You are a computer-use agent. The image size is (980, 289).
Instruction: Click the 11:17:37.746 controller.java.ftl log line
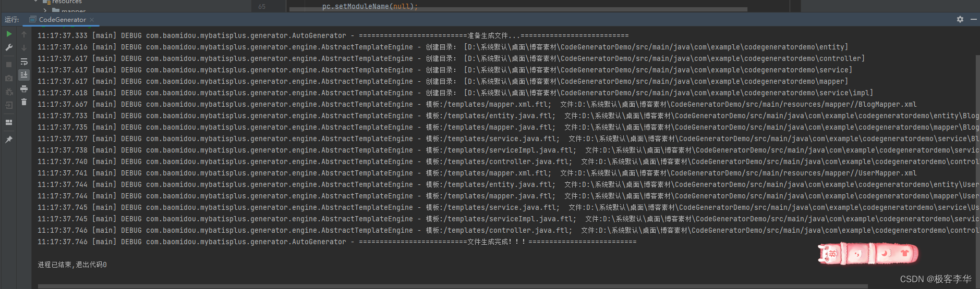click(x=508, y=230)
